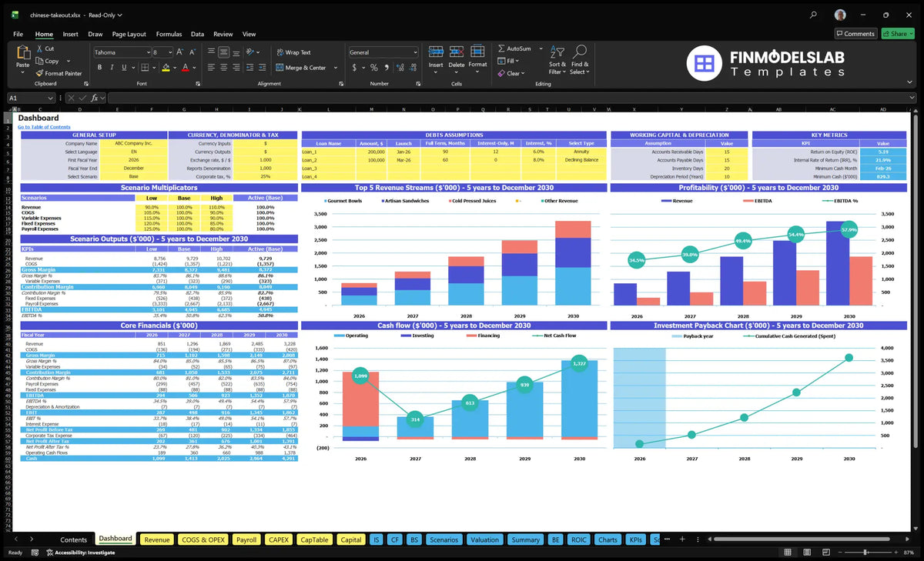Open the General number format dropdown
The height and width of the screenshot is (561, 924).
point(415,52)
